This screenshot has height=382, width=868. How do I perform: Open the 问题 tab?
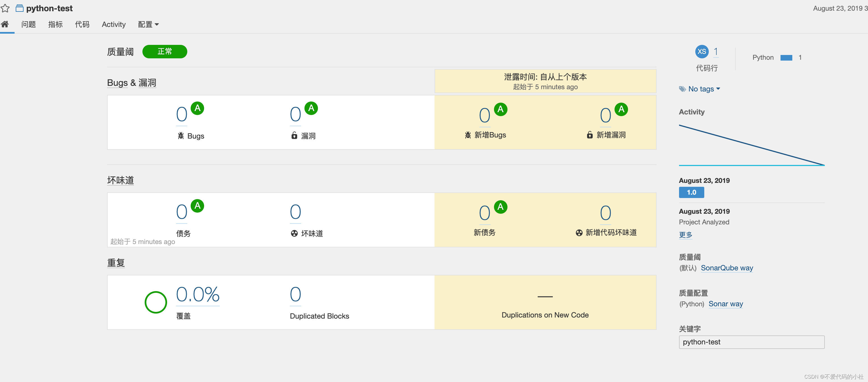tap(28, 24)
